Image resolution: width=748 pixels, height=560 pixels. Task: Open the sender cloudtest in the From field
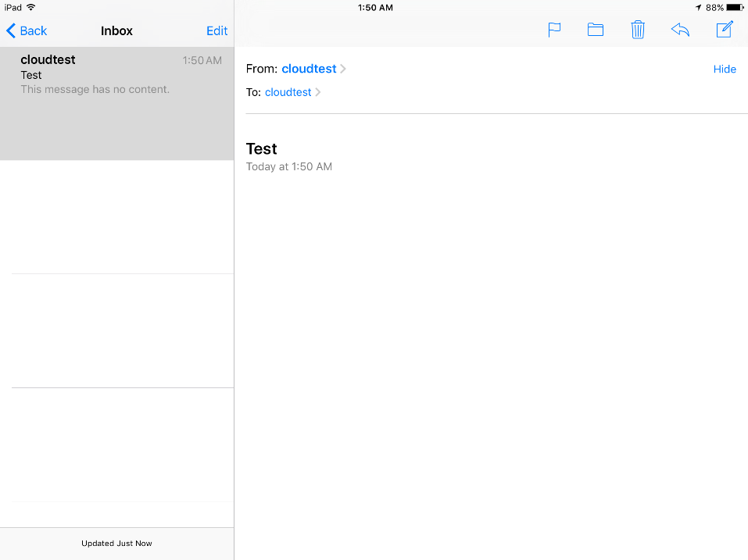tap(309, 69)
